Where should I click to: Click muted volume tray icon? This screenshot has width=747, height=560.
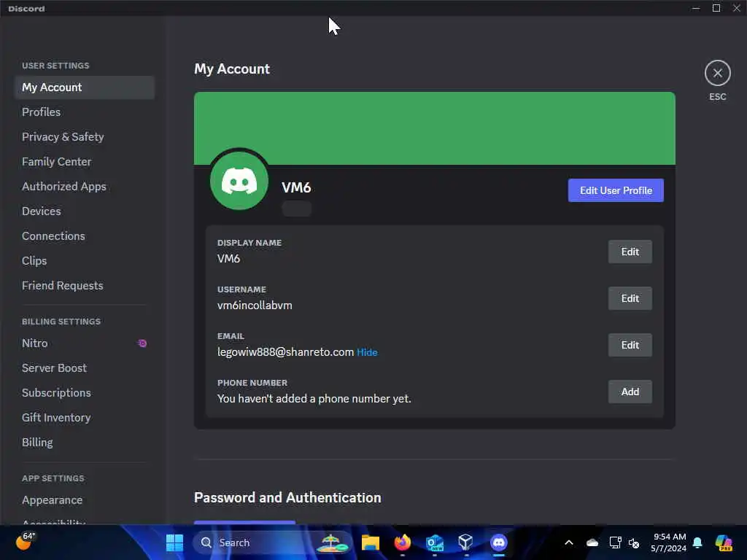634,542
